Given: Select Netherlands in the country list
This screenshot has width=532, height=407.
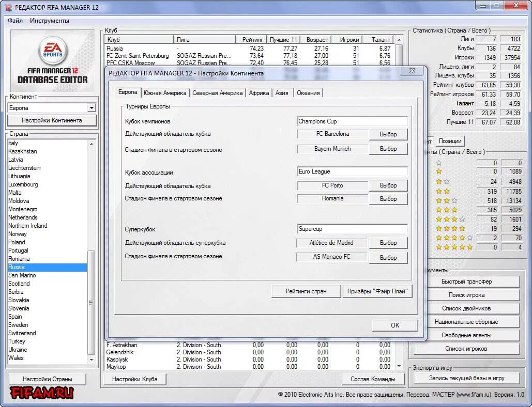Looking at the screenshot, I should (47, 217).
